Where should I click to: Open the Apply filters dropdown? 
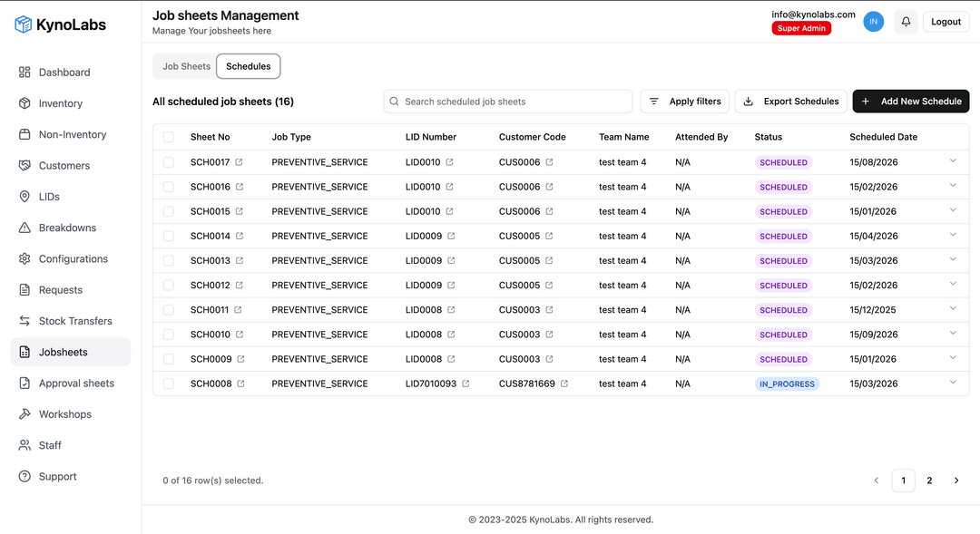[685, 102]
